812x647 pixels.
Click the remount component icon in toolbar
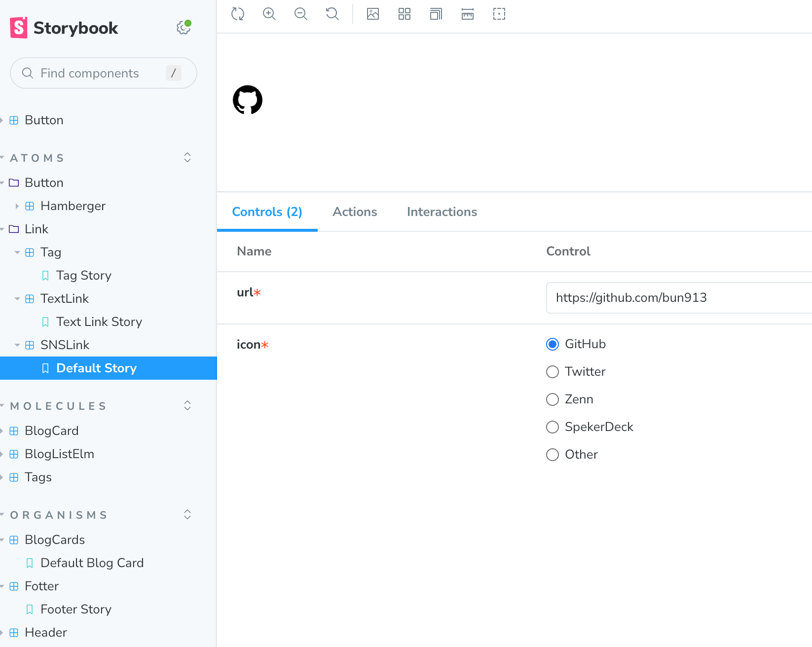coord(238,14)
